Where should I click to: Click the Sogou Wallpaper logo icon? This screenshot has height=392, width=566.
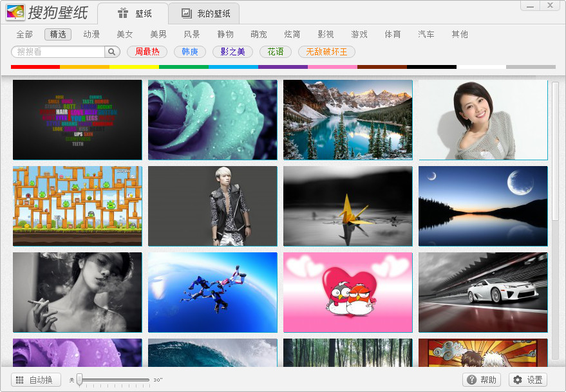[15, 12]
